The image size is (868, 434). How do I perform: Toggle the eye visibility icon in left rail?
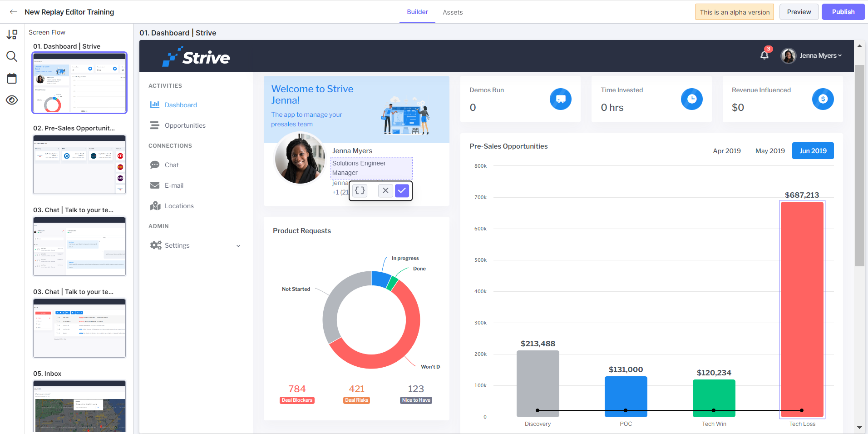pyautogui.click(x=12, y=100)
